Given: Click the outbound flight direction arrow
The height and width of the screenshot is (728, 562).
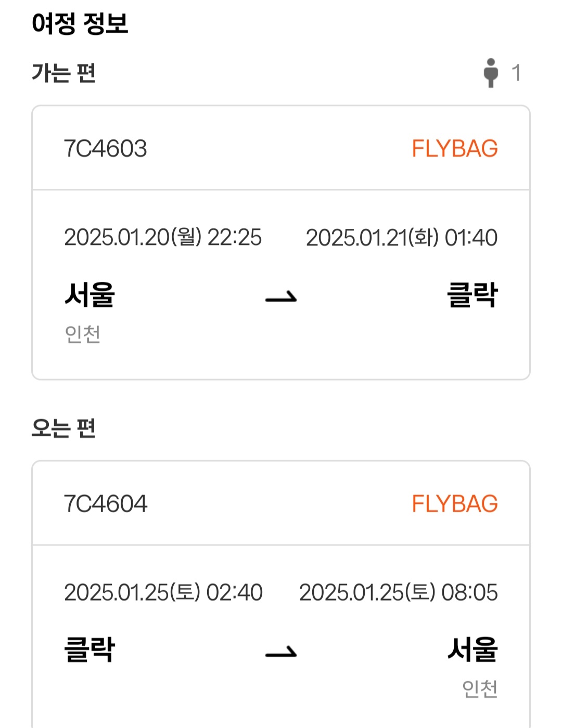Looking at the screenshot, I should click(x=281, y=297).
